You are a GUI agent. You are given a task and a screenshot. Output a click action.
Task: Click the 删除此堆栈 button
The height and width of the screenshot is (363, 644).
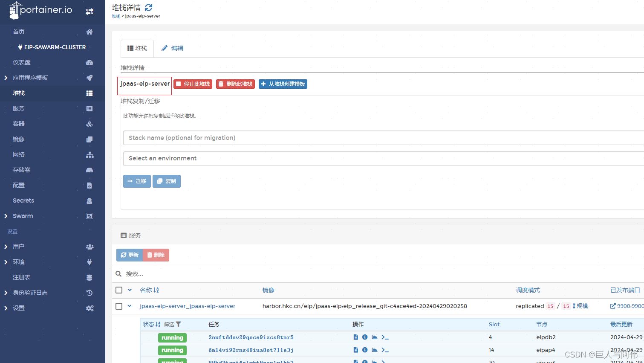point(235,84)
